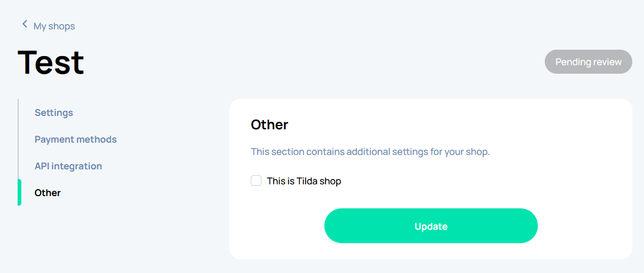Enable the Tilda shop checkbox
The width and height of the screenshot is (644, 273).
tap(256, 181)
